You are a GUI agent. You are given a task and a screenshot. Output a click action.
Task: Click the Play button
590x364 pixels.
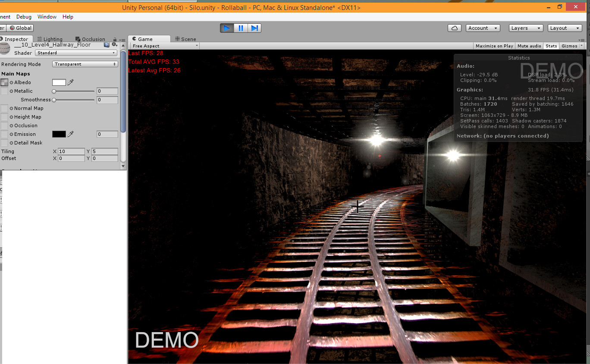227,28
